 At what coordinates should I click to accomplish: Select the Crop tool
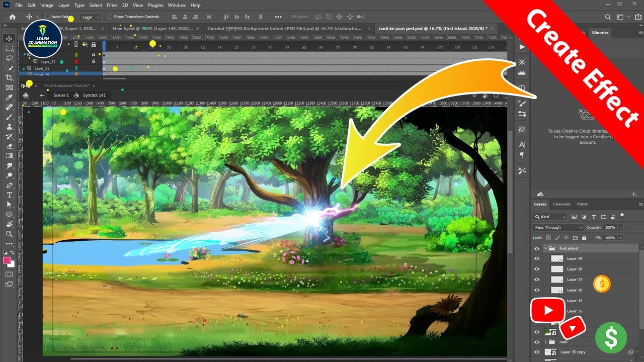coord(9,77)
